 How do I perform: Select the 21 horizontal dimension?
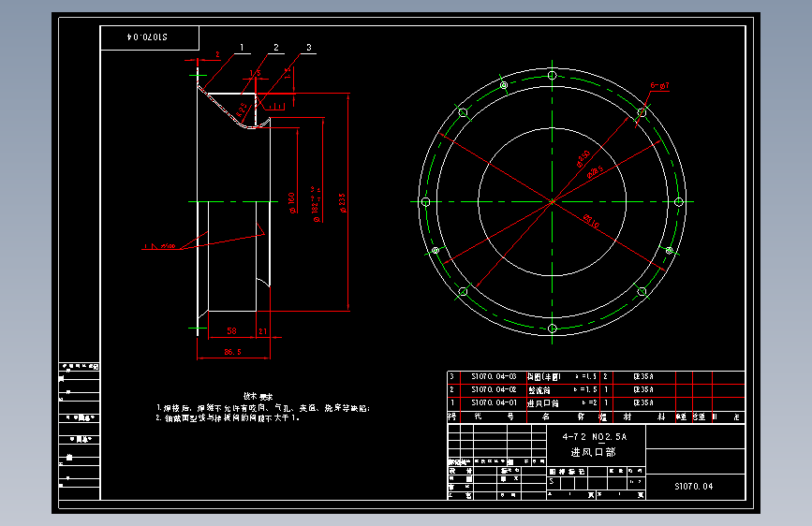click(262, 331)
